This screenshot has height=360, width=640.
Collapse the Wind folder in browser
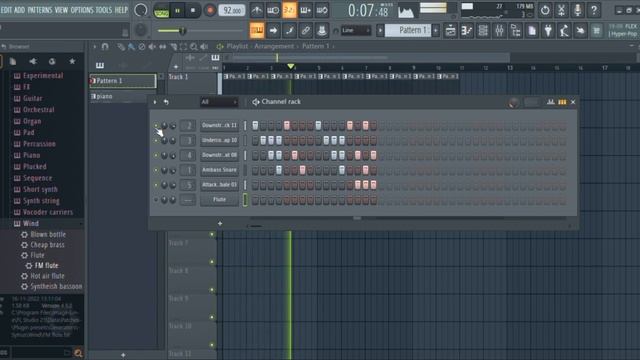point(31,223)
